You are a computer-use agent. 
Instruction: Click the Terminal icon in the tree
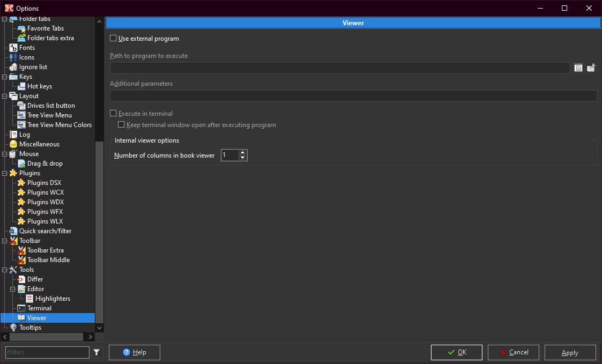pyautogui.click(x=21, y=308)
